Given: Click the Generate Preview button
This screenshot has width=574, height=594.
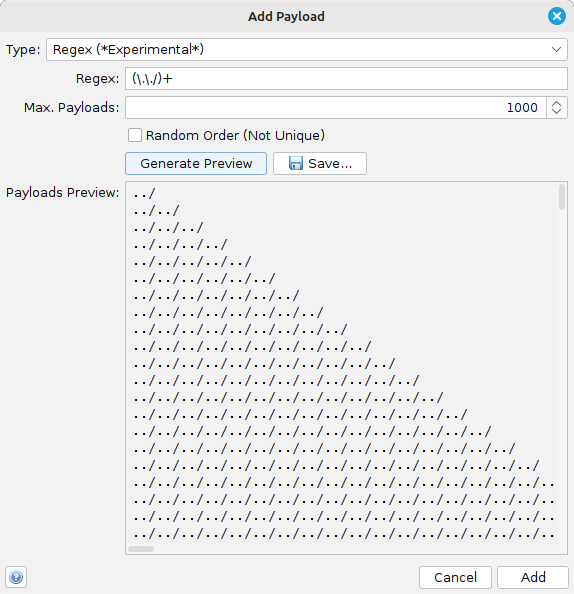Looking at the screenshot, I should 196,164.
